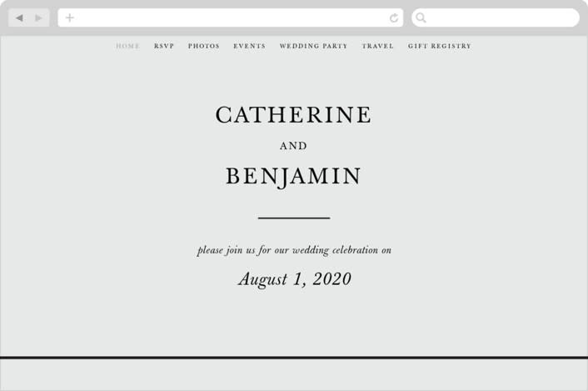
Task: Reload the page with refresh icon
Action: point(394,18)
